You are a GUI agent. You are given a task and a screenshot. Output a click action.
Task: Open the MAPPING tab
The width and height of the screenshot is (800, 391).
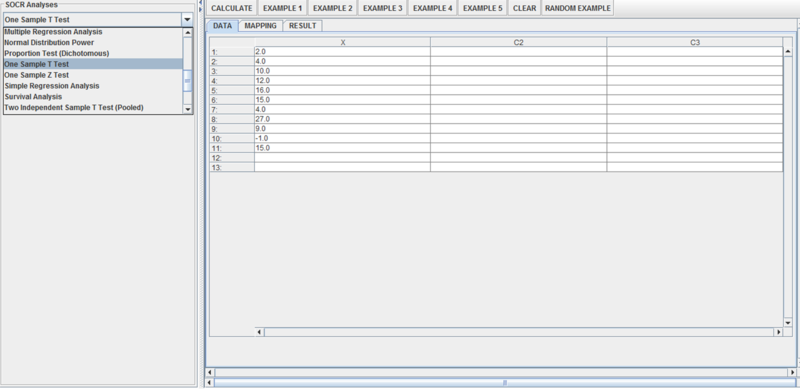click(260, 26)
